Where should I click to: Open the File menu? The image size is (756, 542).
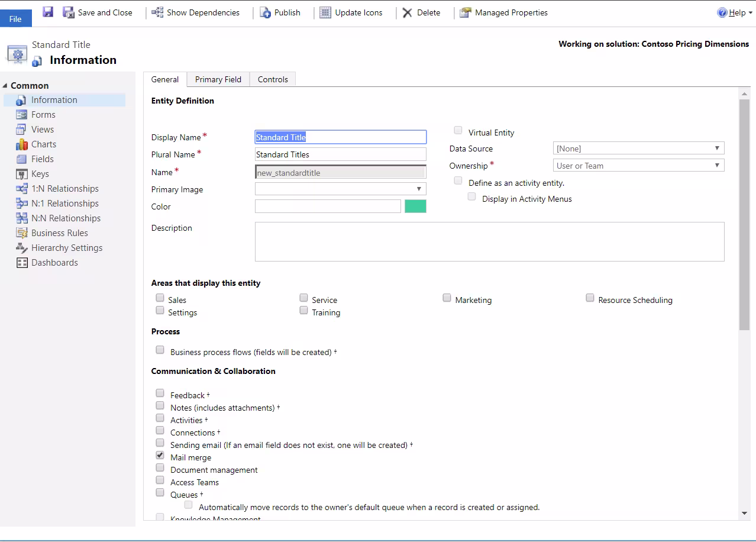pyautogui.click(x=16, y=18)
